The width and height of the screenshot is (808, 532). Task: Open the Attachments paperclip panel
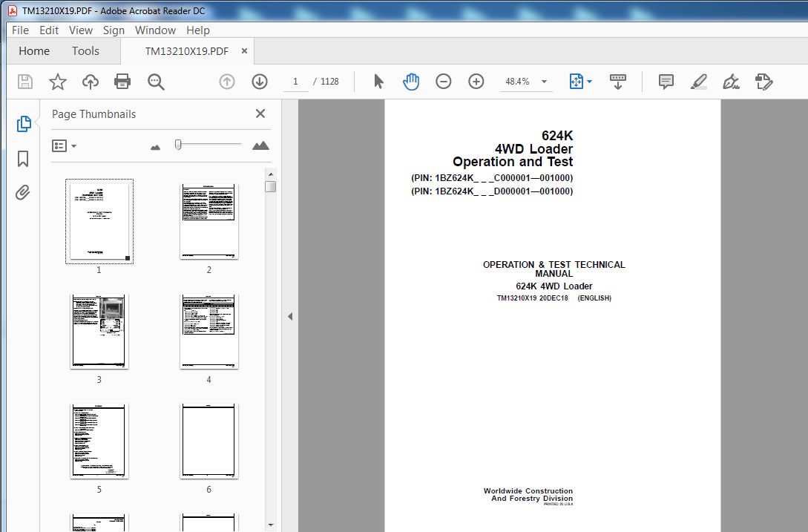click(x=23, y=192)
